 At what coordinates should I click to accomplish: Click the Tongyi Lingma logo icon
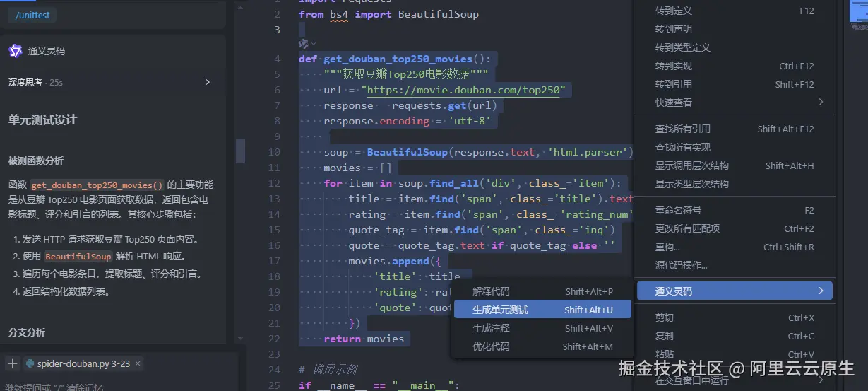[x=16, y=51]
